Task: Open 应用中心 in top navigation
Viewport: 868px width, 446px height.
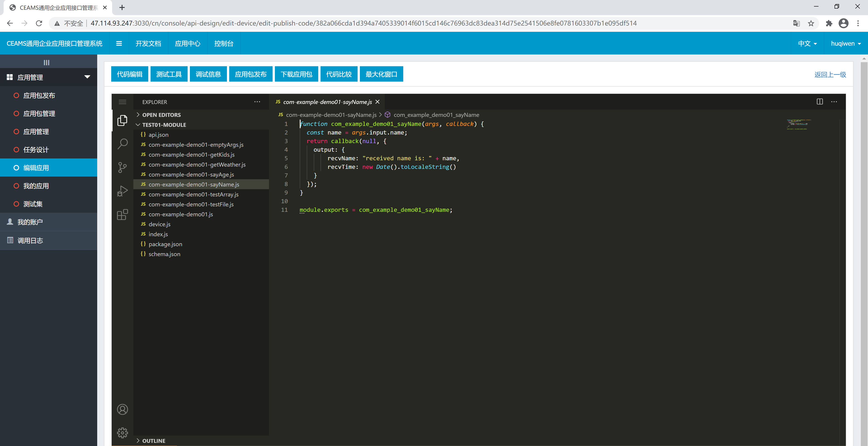Action: pyautogui.click(x=188, y=43)
